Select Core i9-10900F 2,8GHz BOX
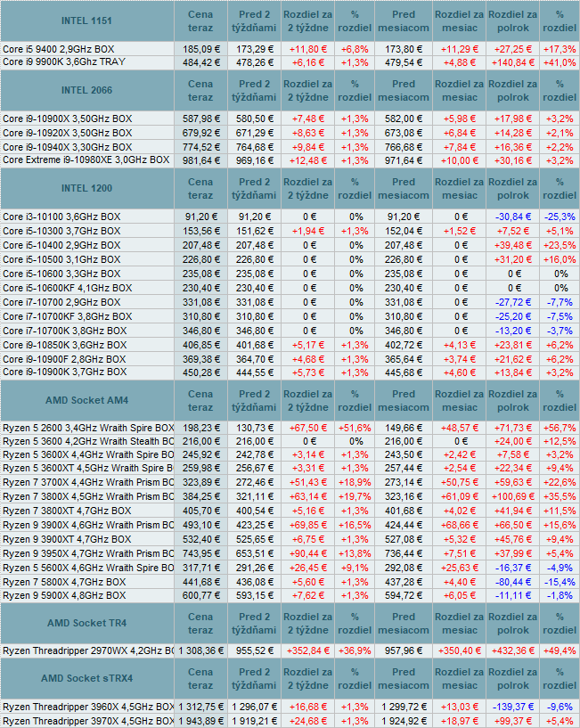 [64, 359]
